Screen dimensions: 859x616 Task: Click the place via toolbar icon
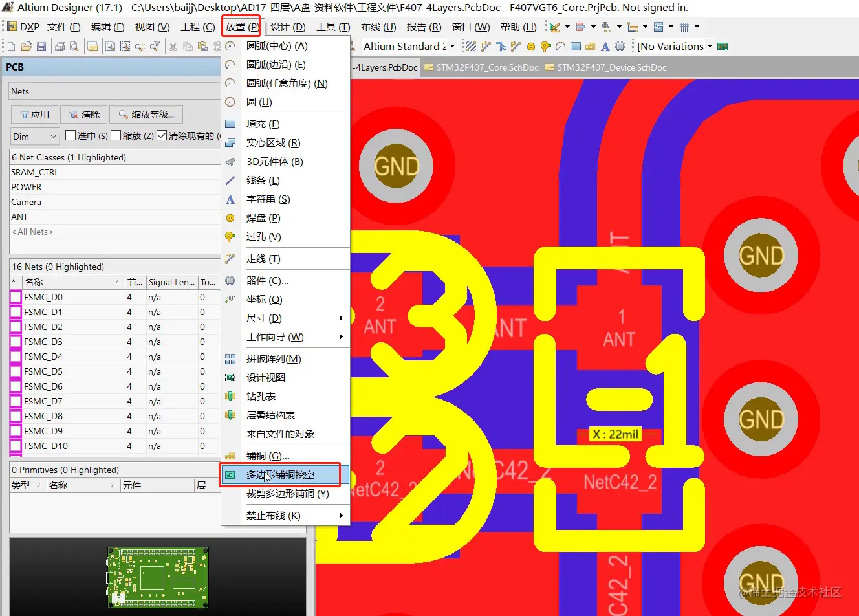[545, 47]
